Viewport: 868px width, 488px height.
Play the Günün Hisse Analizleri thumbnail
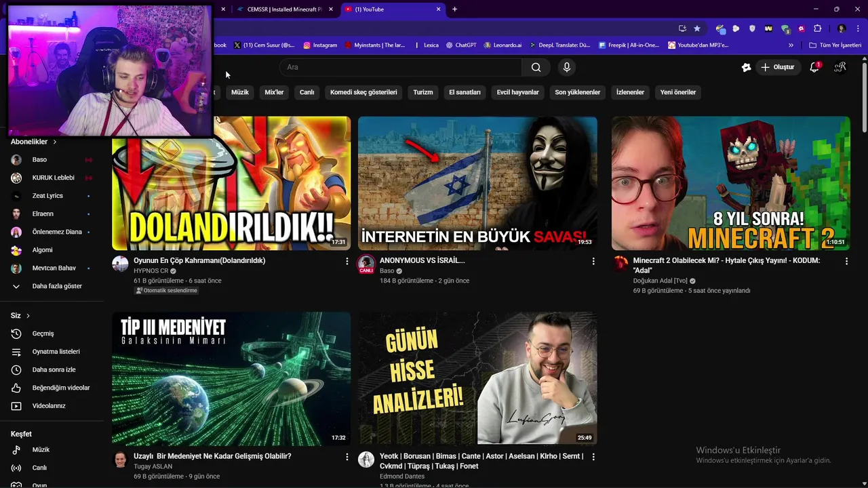pyautogui.click(x=477, y=379)
